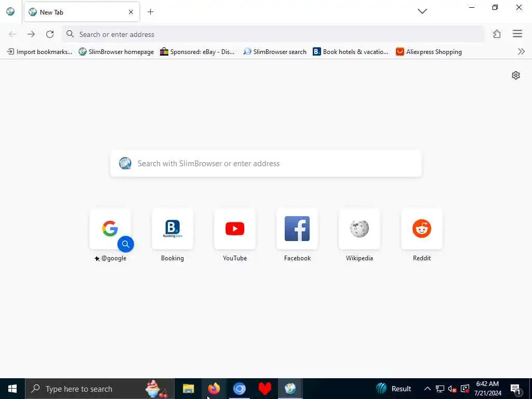Click the tray icon left of the clock
Image resolution: width=532 pixels, height=399 pixels.
(465, 389)
